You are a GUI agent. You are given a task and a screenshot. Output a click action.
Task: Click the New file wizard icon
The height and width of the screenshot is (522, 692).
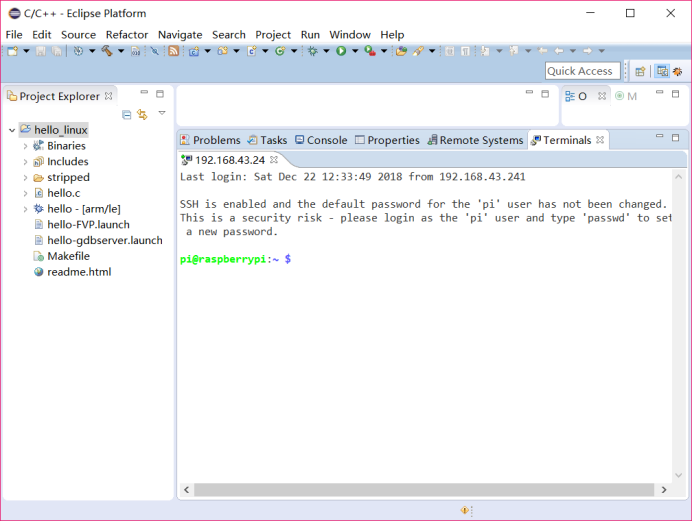(13, 51)
